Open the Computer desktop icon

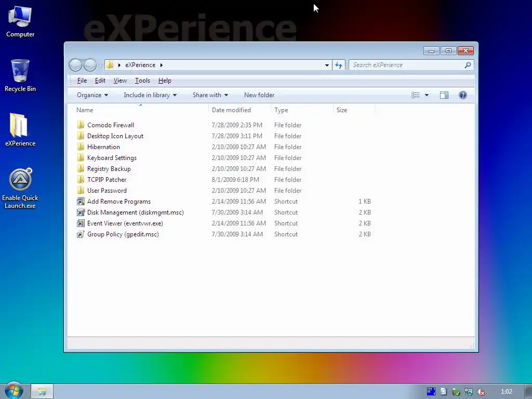20,21
